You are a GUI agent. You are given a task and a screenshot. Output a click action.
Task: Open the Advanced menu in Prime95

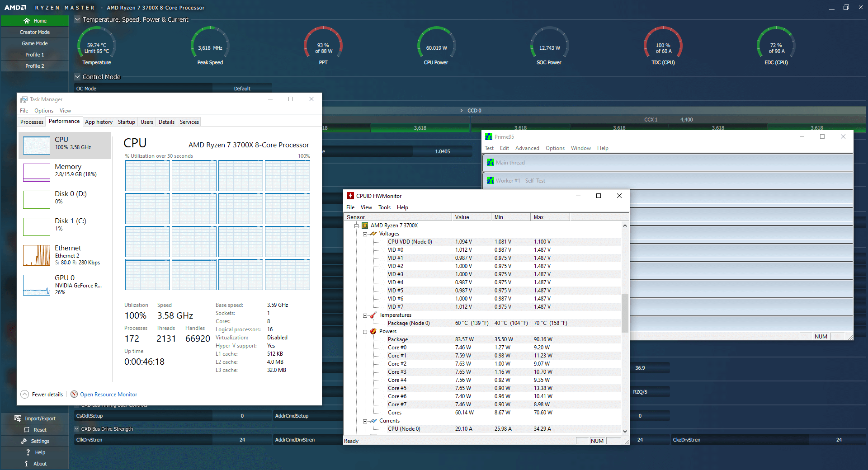click(x=527, y=148)
